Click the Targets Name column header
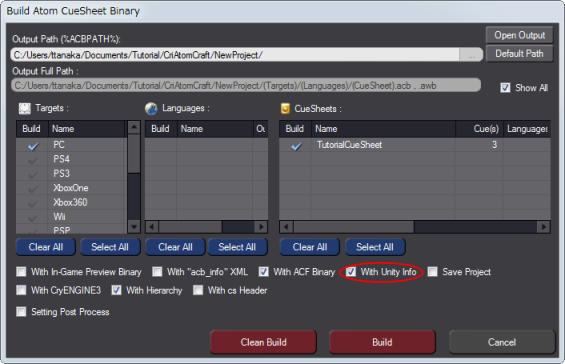The height and width of the screenshot is (364, 565). pyautogui.click(x=86, y=129)
